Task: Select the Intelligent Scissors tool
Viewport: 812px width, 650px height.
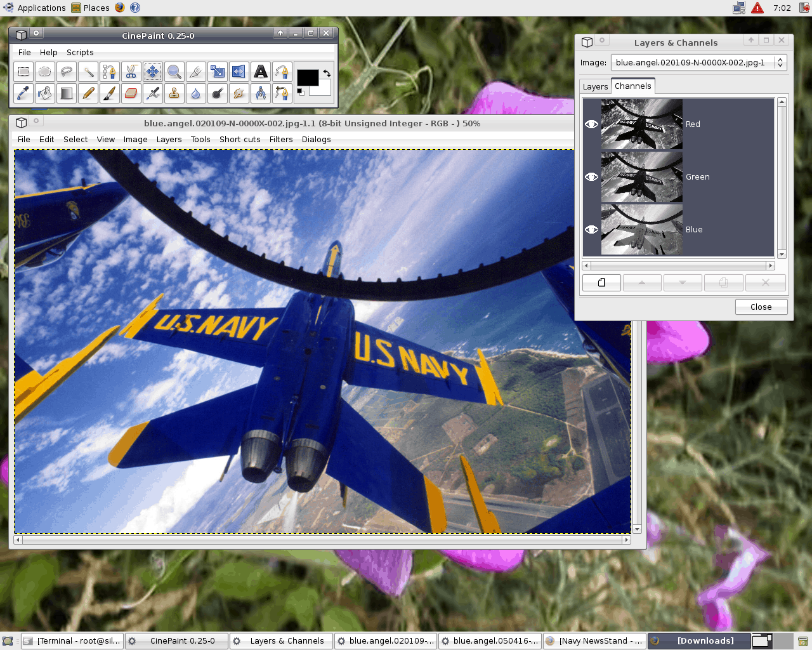Action: point(131,72)
